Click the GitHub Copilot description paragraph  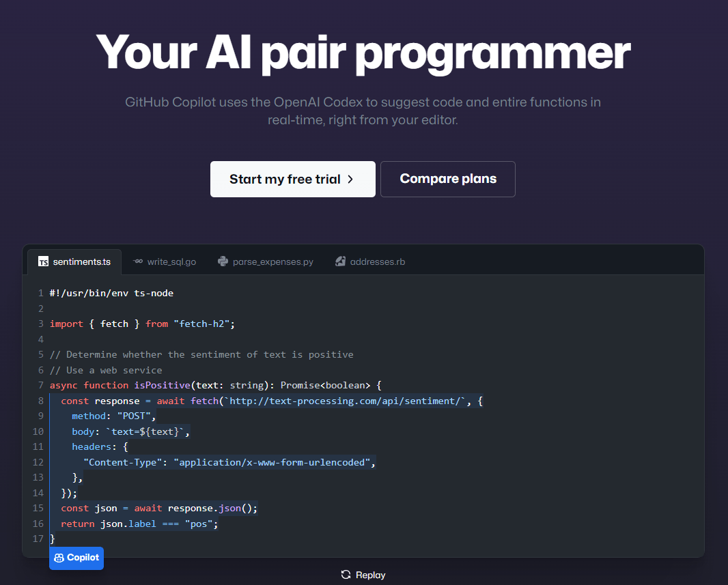(x=363, y=111)
